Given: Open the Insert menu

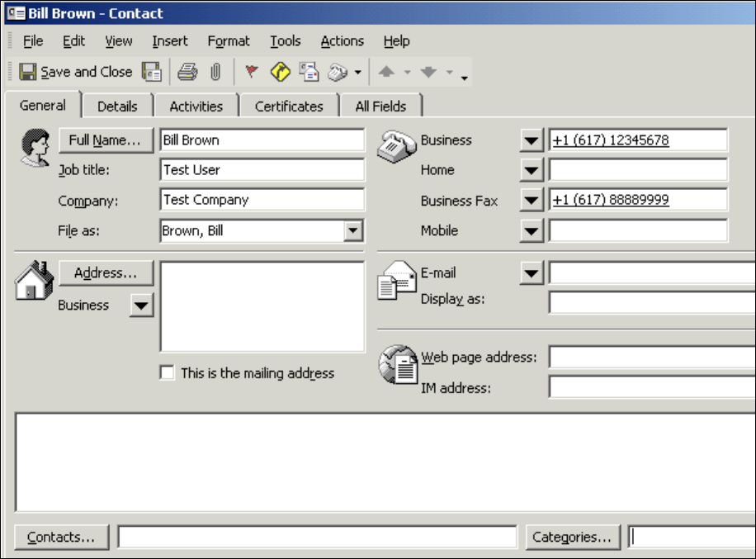Looking at the screenshot, I should click(170, 41).
